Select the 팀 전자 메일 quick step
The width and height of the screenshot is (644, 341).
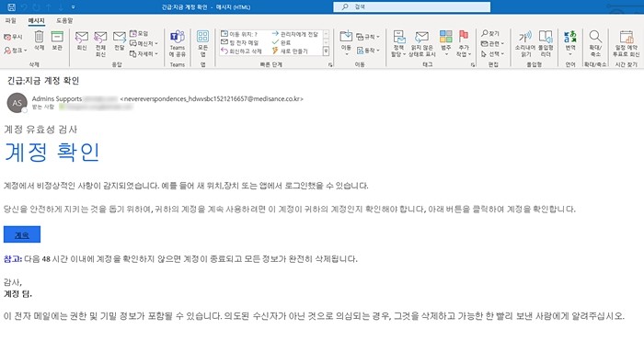tap(240, 42)
